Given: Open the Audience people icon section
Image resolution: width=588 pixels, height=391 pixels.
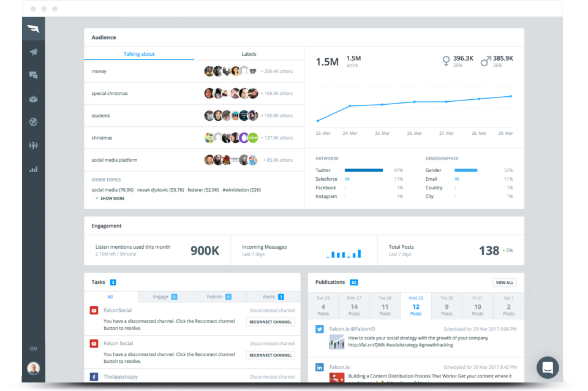Looking at the screenshot, I should click(x=34, y=145).
